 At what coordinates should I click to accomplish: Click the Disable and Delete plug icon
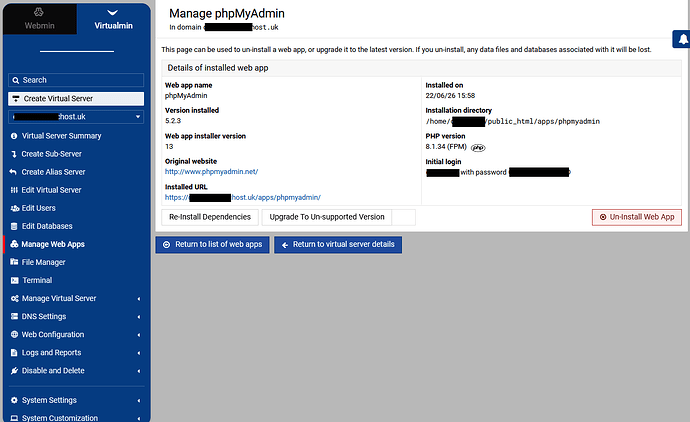point(14,371)
